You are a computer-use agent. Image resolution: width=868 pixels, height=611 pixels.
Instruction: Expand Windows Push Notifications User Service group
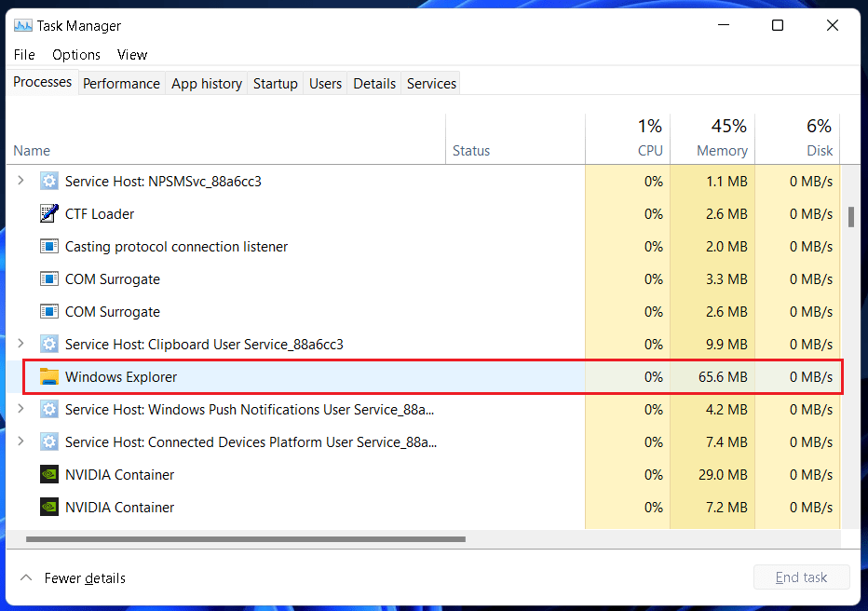click(21, 409)
